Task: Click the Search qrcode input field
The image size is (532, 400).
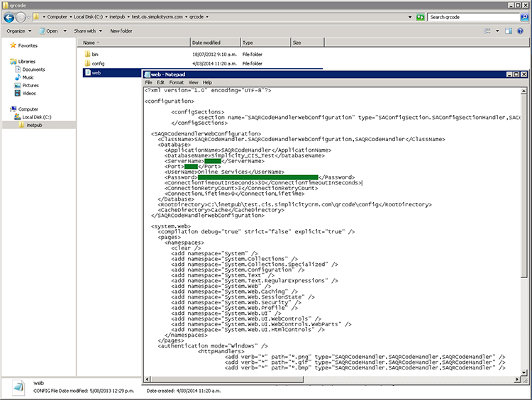Action: [474, 17]
